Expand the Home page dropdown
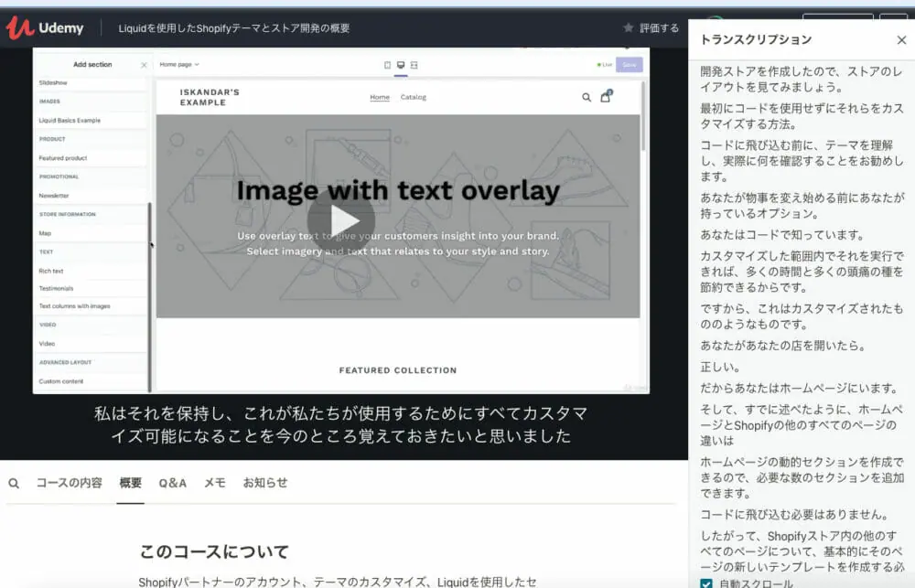 179,65
